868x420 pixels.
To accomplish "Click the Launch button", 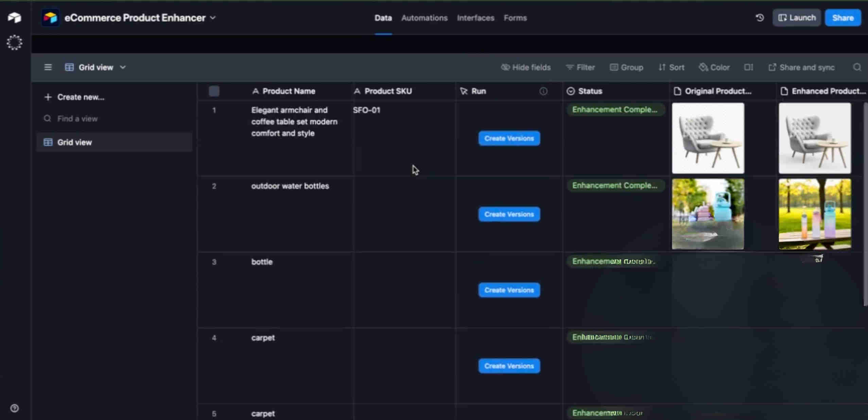I will point(797,18).
